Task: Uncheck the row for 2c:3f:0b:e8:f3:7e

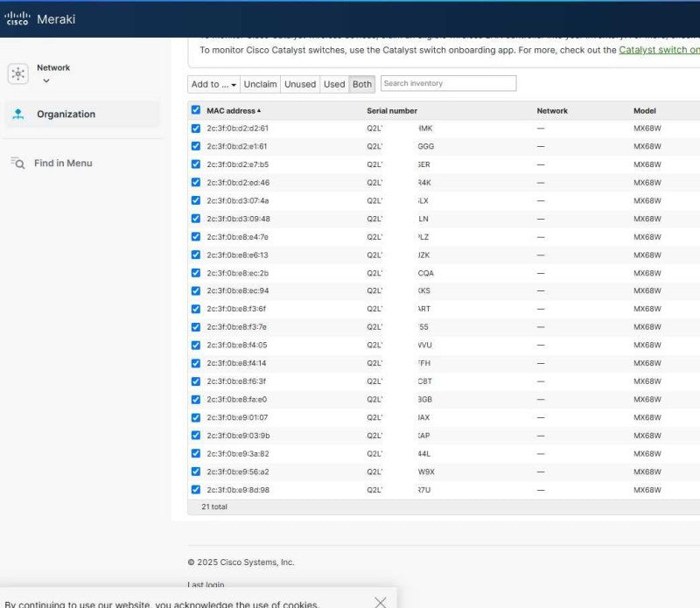Action: [x=195, y=327]
